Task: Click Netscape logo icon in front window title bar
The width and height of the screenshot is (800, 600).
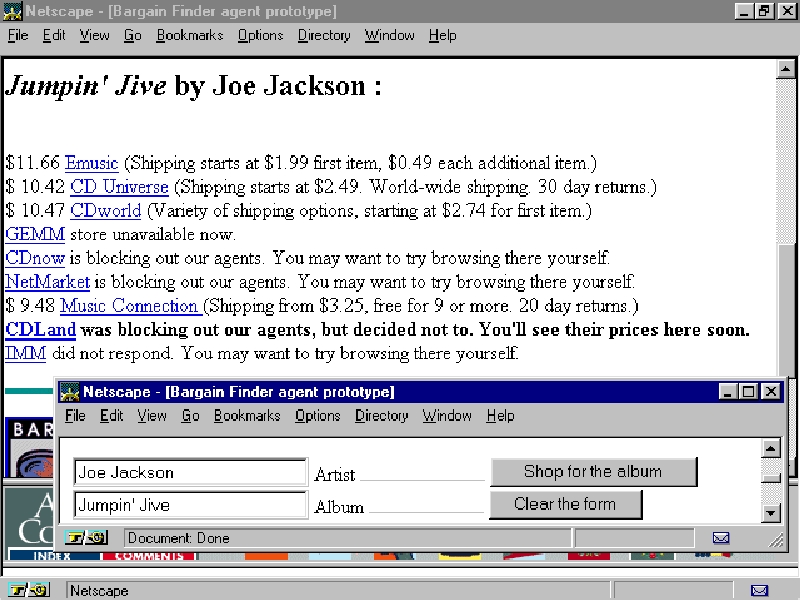Action: pos(69,392)
